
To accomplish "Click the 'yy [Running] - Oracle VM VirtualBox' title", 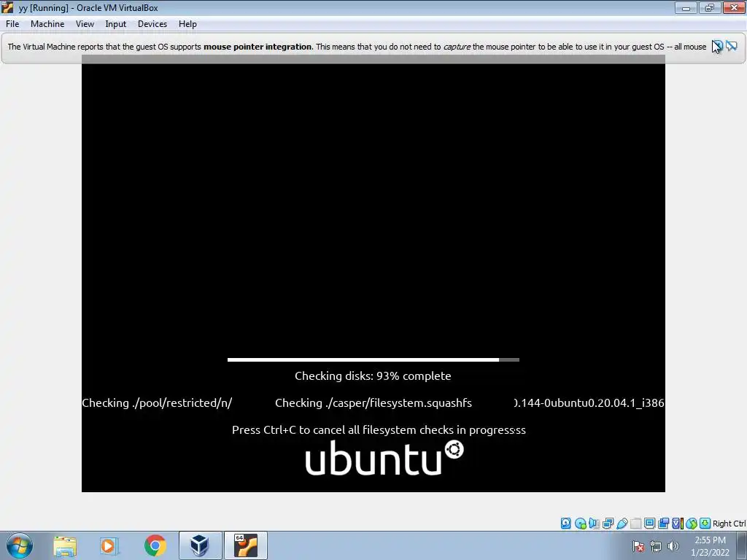I will (88, 7).
